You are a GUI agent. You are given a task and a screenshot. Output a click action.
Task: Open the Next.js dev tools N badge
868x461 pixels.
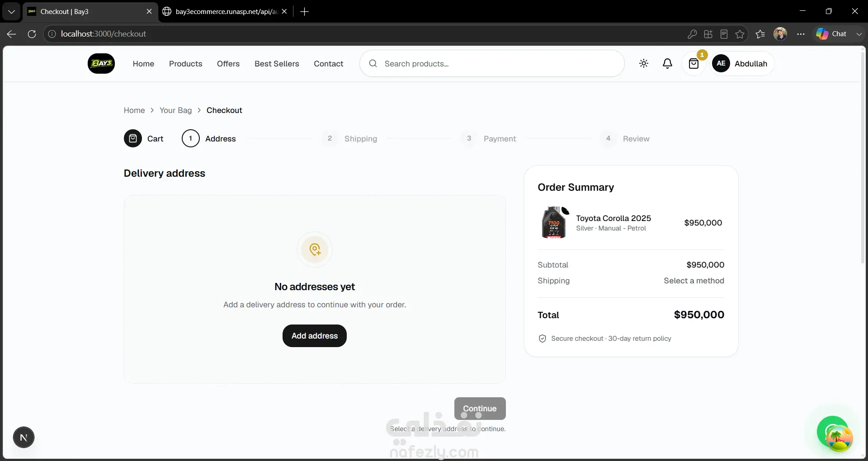pyautogui.click(x=24, y=437)
